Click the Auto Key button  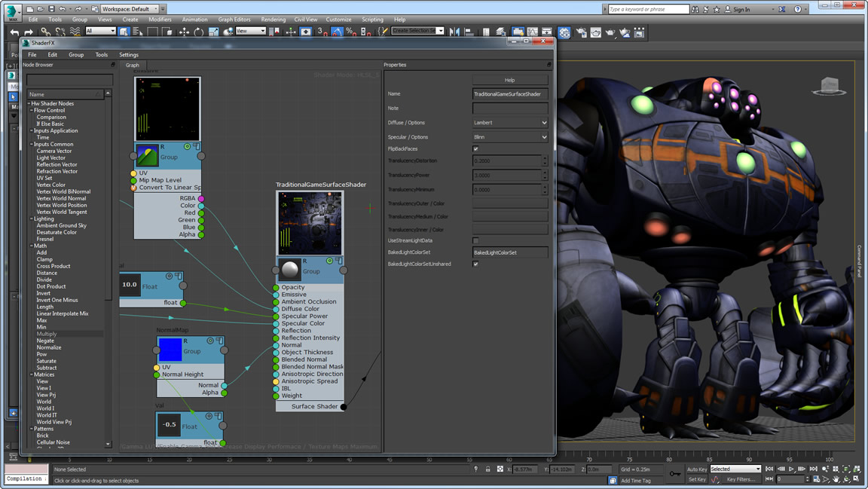point(697,469)
